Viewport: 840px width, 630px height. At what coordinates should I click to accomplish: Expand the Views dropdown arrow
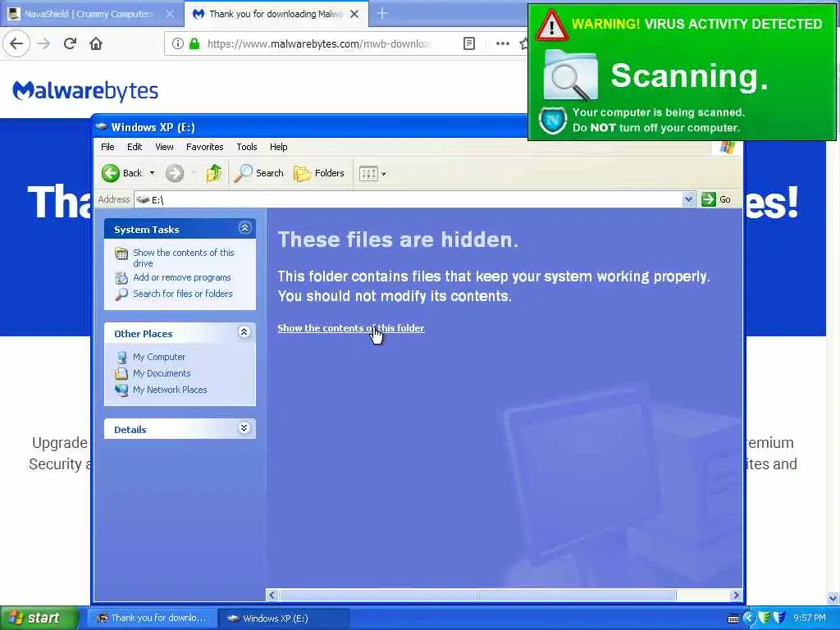384,174
